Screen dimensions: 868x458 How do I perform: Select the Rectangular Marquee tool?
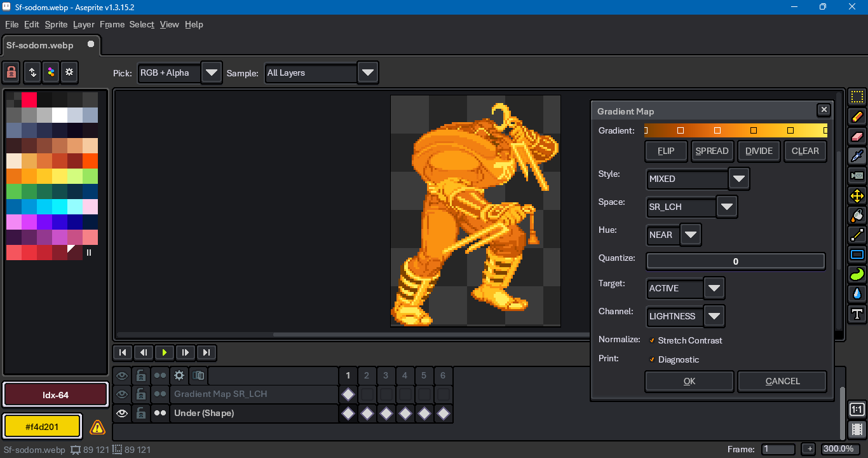[857, 97]
